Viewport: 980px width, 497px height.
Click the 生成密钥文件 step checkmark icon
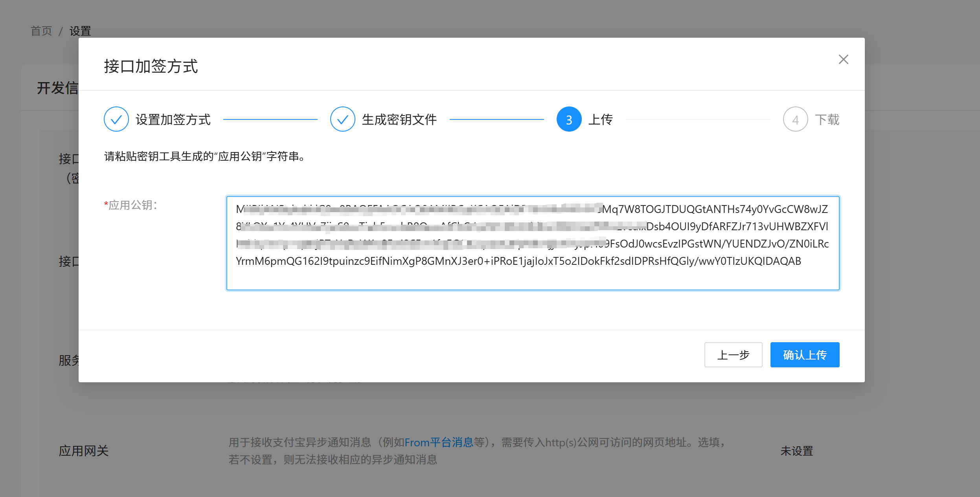343,119
